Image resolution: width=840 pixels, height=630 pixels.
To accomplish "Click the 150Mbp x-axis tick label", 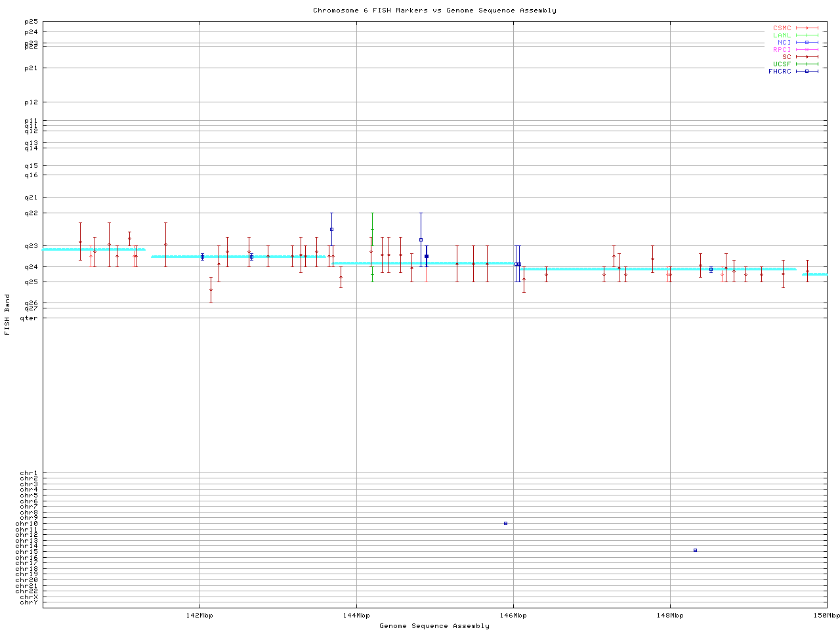I will 826,616.
